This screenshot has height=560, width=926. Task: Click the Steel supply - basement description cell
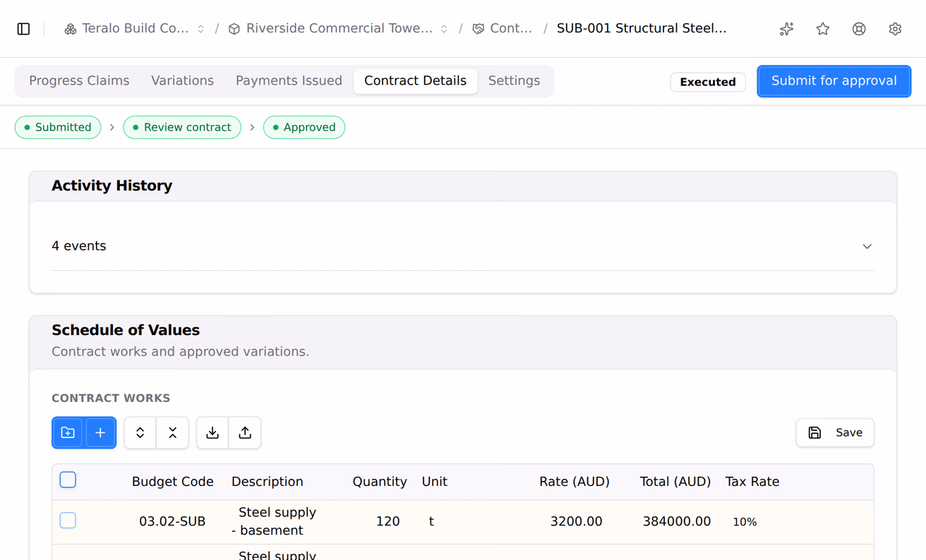274,521
